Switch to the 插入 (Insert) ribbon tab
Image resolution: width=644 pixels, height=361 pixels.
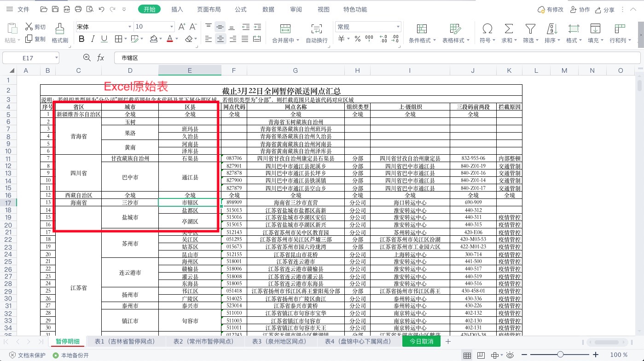pos(177,9)
